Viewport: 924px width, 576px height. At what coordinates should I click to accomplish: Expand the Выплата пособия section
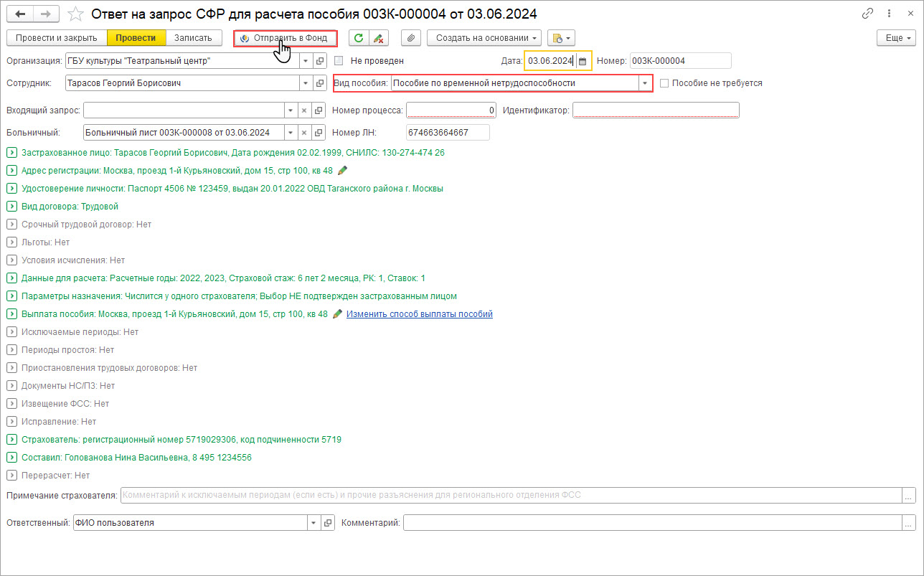click(11, 314)
